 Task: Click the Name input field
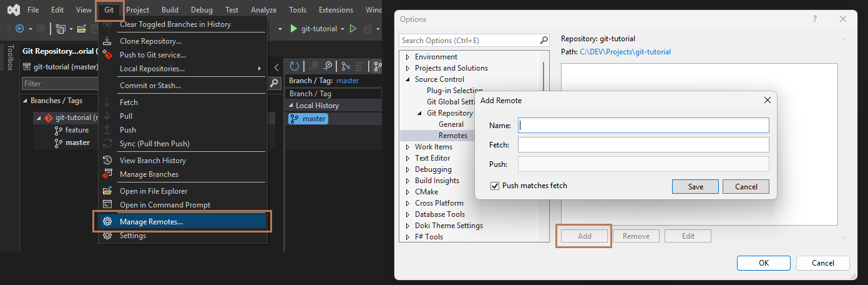[x=643, y=126]
